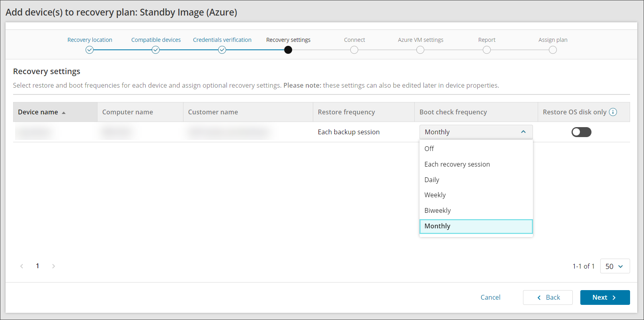Click the Report step circle
The height and width of the screenshot is (320, 644).
click(487, 50)
